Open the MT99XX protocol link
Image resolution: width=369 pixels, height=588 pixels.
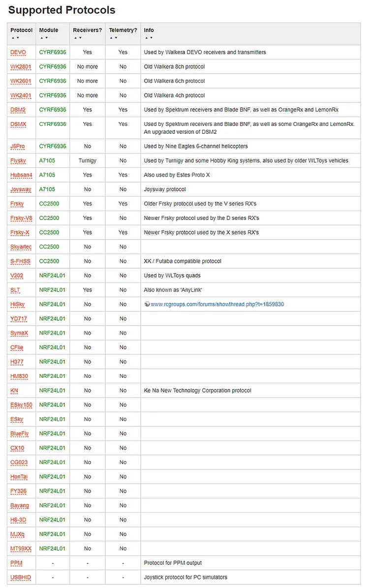21,549
